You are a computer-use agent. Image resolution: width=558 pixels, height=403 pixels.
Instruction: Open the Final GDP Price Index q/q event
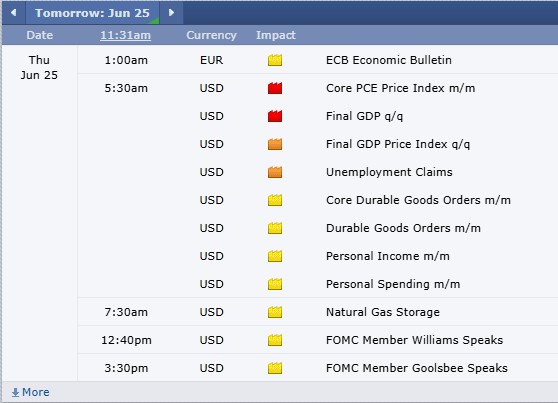tap(398, 144)
